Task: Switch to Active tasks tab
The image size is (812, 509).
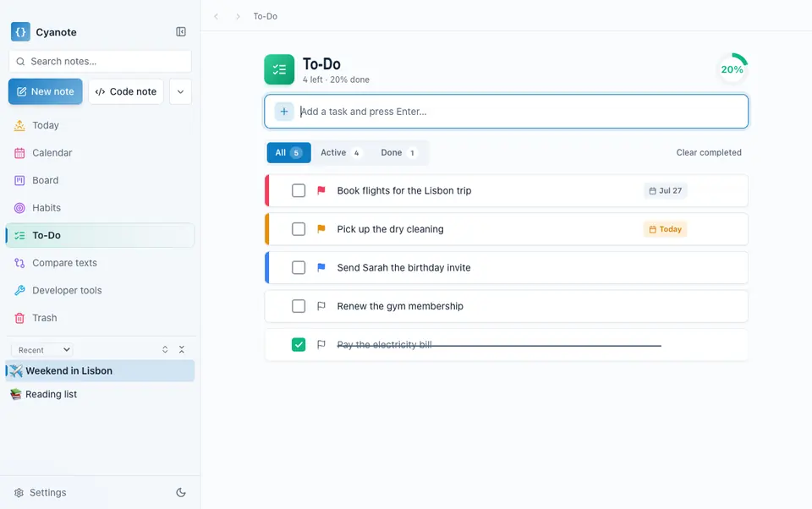Action: click(341, 153)
